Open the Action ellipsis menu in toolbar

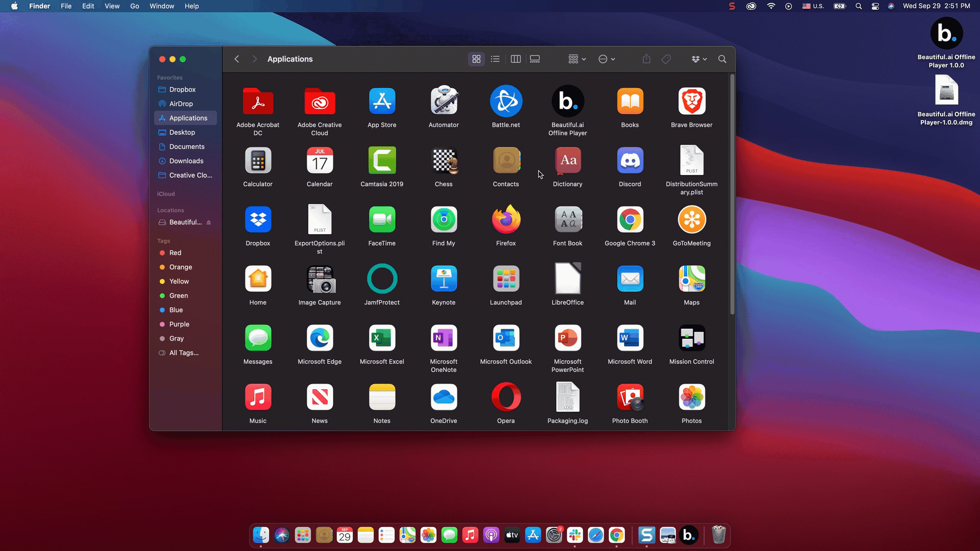click(x=606, y=59)
